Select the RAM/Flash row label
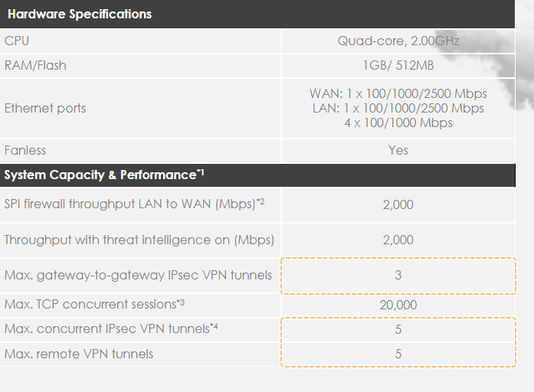 [x=35, y=65]
